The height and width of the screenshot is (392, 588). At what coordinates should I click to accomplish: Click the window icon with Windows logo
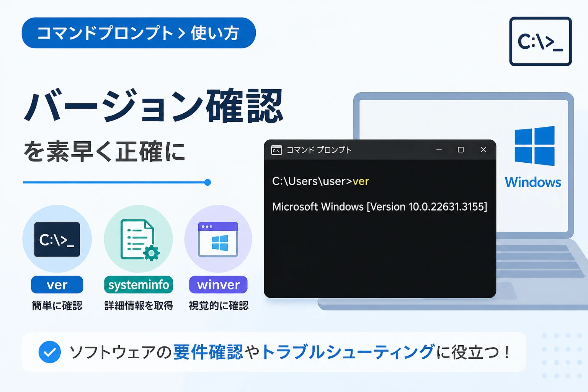pyautogui.click(x=218, y=240)
